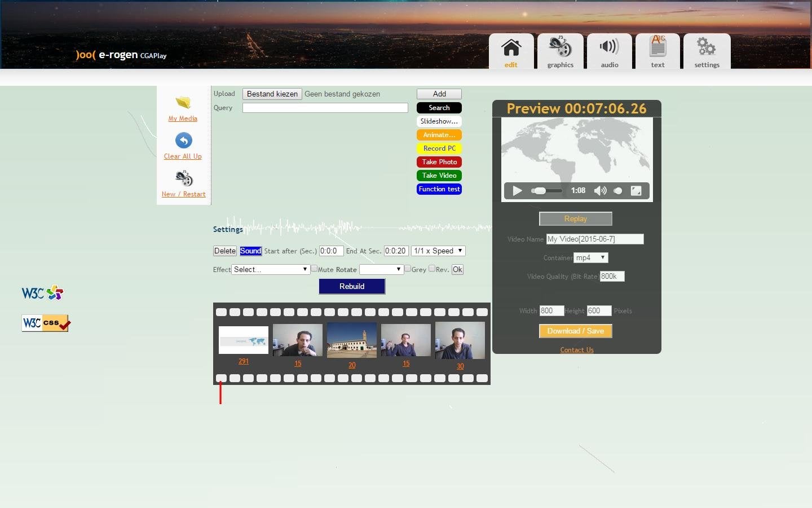Select the building with tower clip thumbnail

pyautogui.click(x=352, y=340)
